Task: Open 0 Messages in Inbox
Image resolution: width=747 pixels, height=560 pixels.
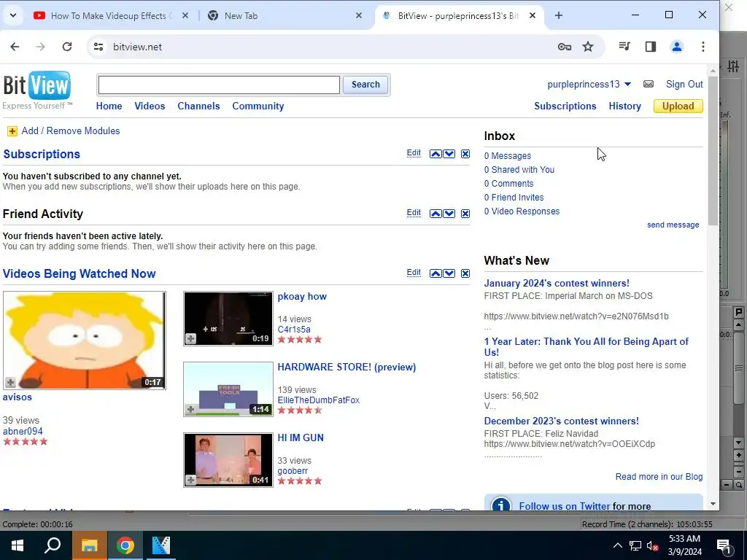Action: 508,156
